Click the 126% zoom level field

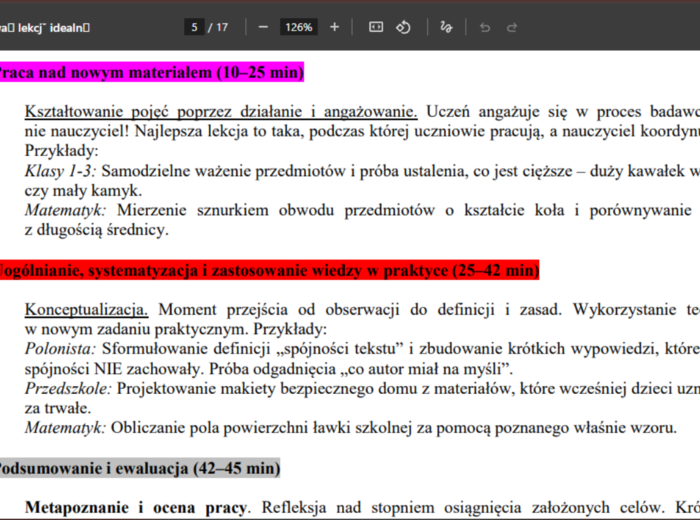click(x=299, y=28)
